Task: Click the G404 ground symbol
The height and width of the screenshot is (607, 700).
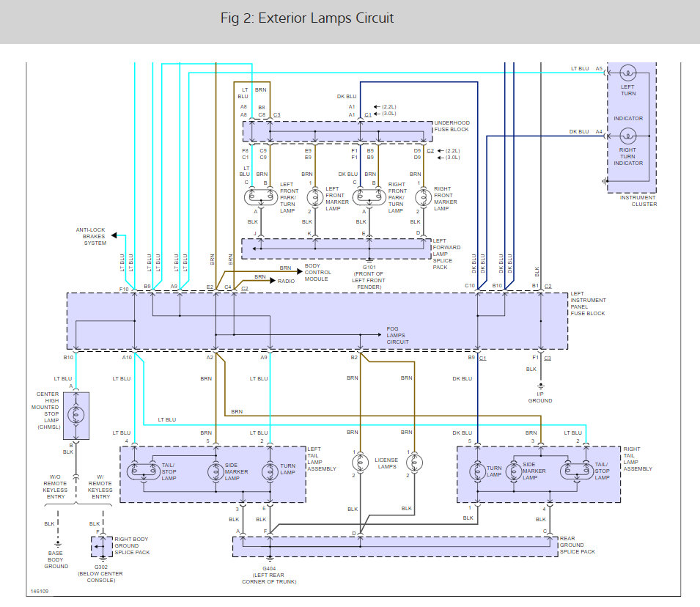Action: tap(270, 559)
